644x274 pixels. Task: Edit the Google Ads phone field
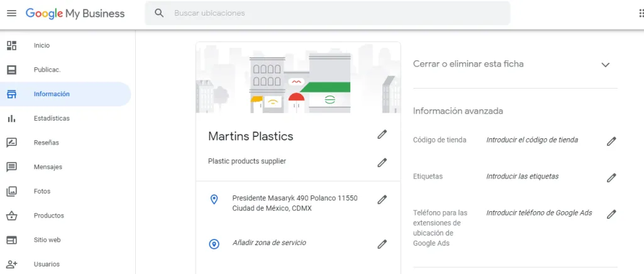click(611, 214)
